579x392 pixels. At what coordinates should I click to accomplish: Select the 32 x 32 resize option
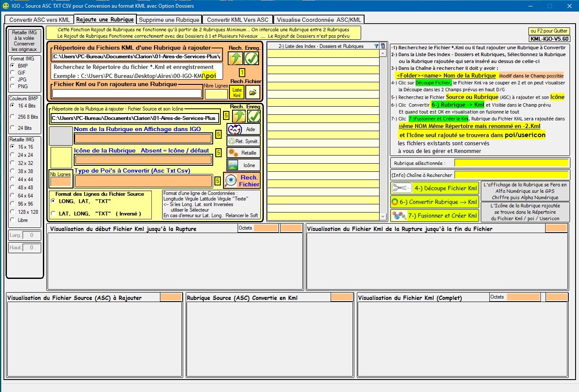pyautogui.click(x=12, y=163)
